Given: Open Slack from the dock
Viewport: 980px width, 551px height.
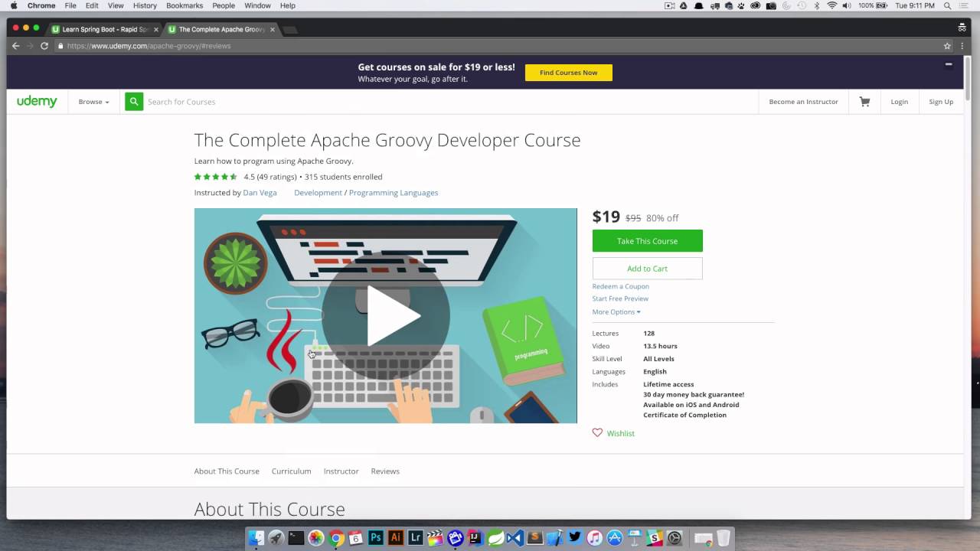Looking at the screenshot, I should coord(655,538).
